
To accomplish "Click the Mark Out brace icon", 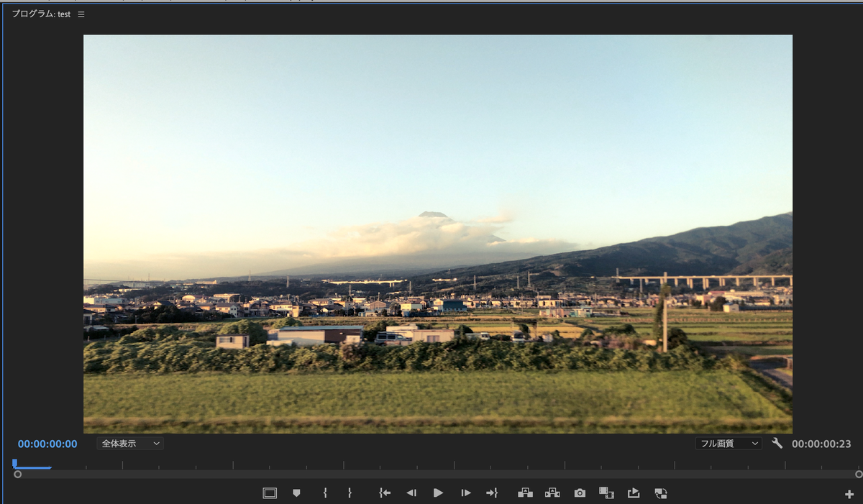I will (350, 493).
